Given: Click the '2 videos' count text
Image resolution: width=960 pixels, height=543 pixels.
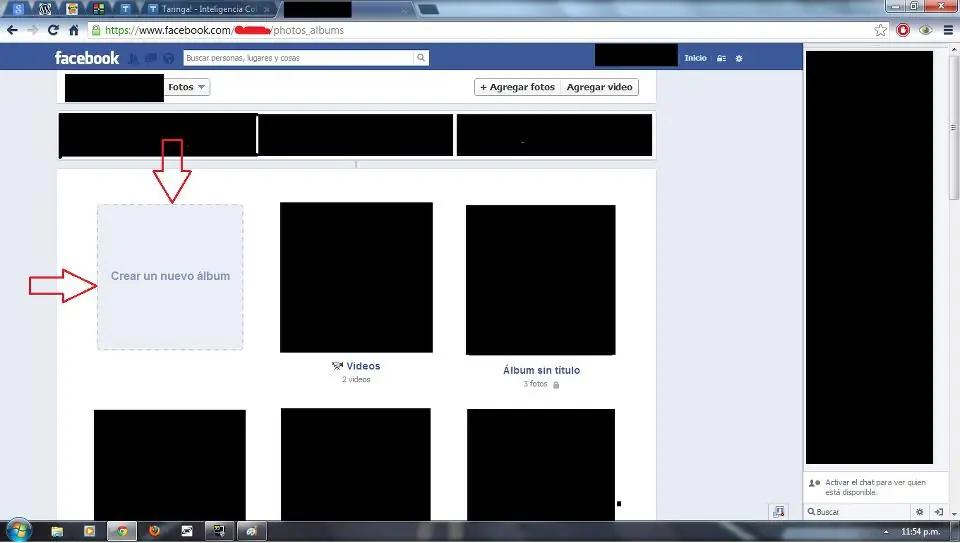Looking at the screenshot, I should point(356,380).
